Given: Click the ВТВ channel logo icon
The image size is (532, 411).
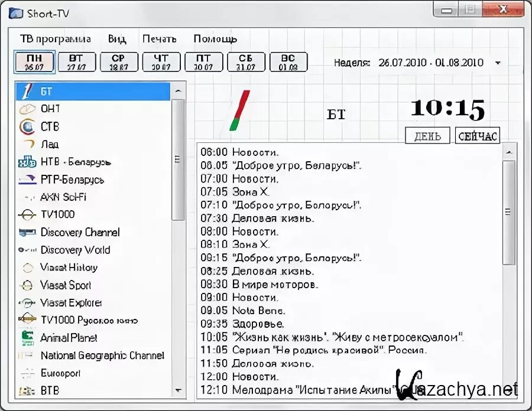Looking at the screenshot, I should pyautogui.click(x=27, y=391).
